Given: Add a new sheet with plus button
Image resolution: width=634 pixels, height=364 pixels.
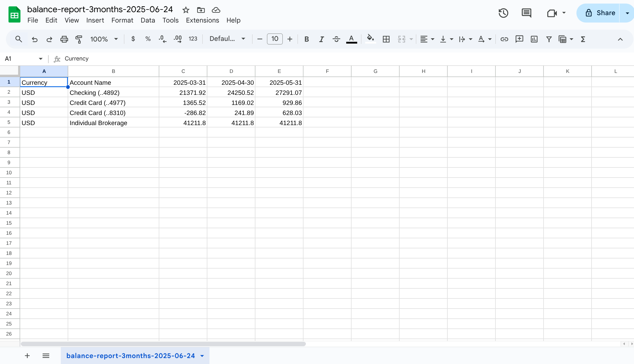Looking at the screenshot, I should pos(27,356).
